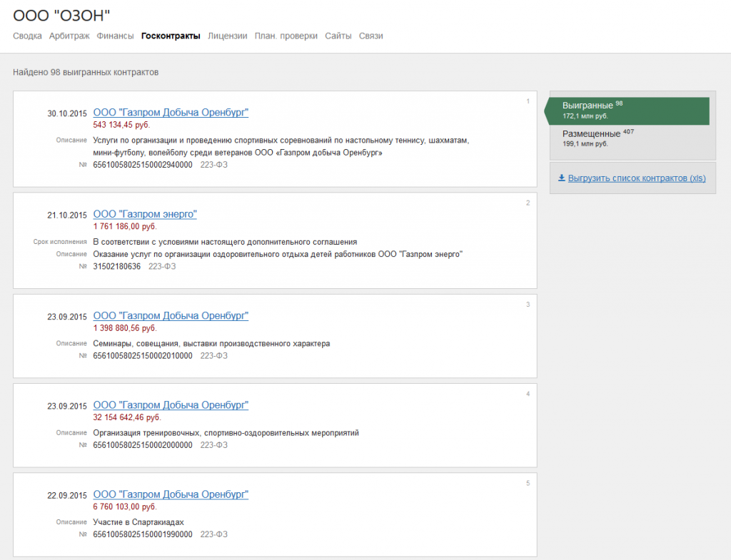Open the Сводка tab
Viewport: 731px width, 560px height.
click(x=27, y=36)
